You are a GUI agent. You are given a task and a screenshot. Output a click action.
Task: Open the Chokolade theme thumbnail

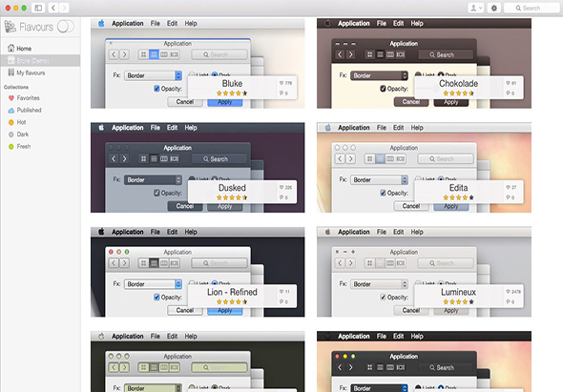(424, 64)
